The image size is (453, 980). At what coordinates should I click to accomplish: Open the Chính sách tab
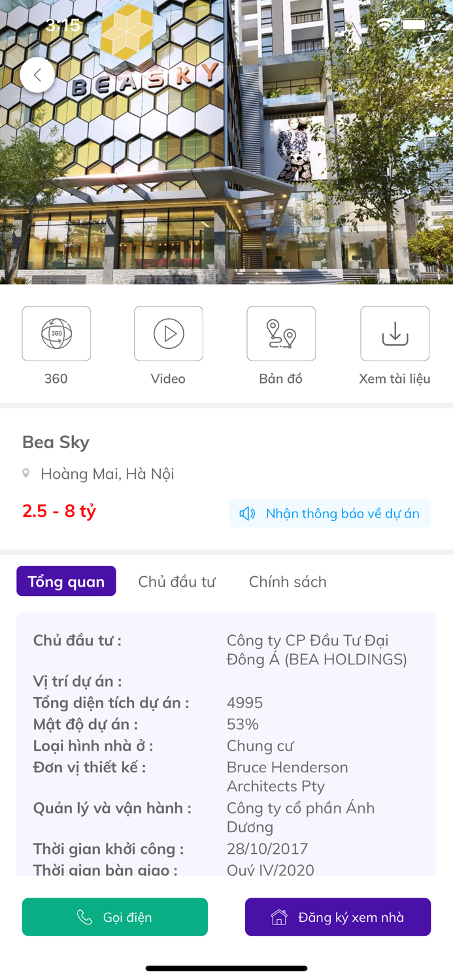click(288, 581)
